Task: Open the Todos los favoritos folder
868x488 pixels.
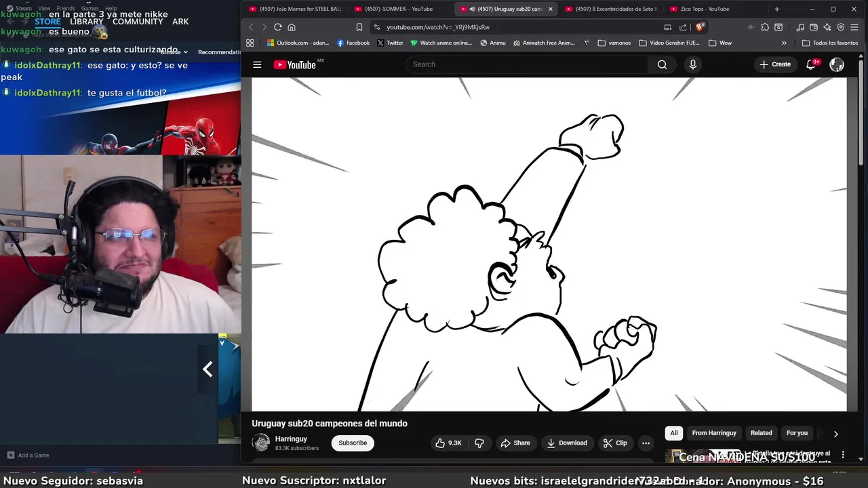Action: pyautogui.click(x=830, y=43)
